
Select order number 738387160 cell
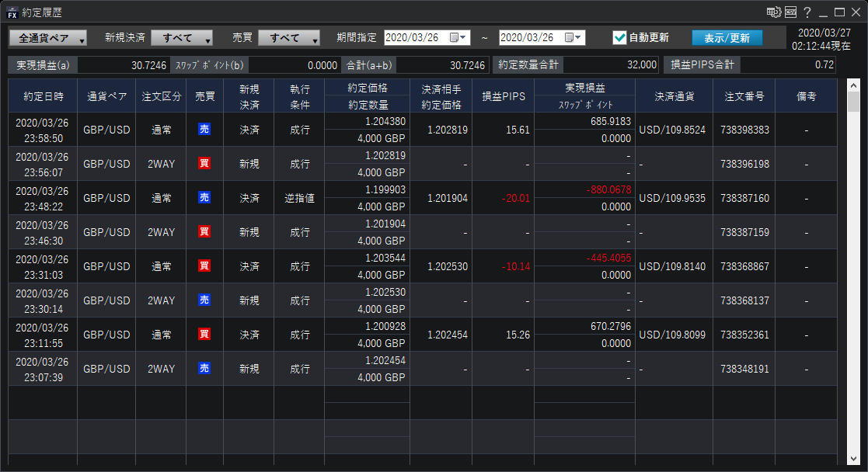click(744, 198)
